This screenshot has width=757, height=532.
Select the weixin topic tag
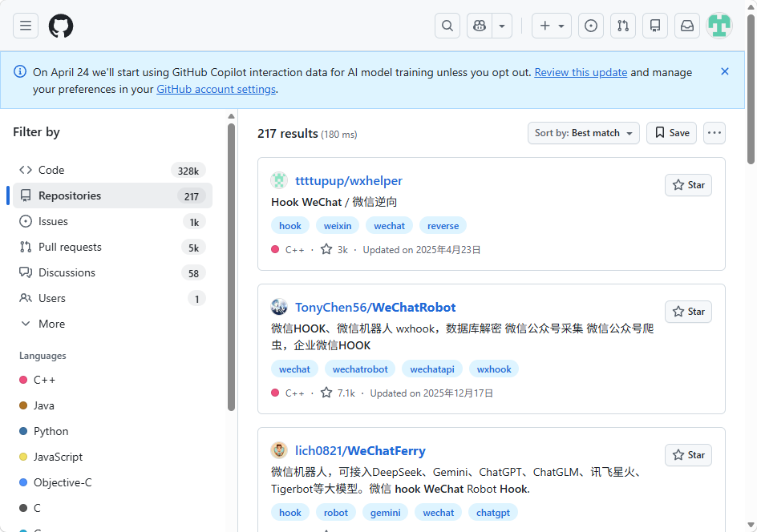(x=338, y=226)
